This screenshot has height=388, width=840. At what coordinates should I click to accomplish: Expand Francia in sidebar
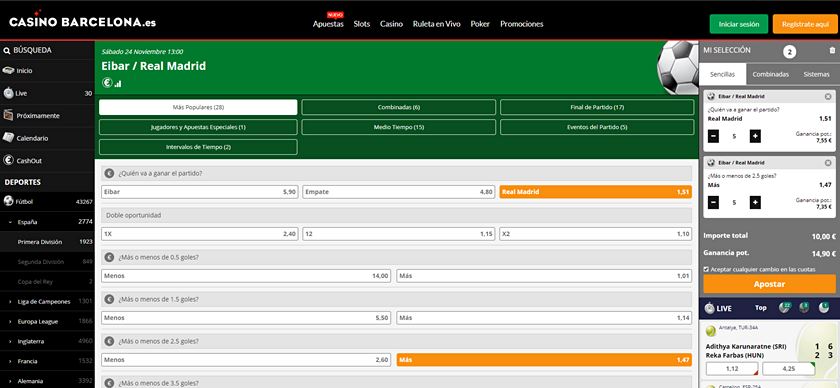[10, 361]
